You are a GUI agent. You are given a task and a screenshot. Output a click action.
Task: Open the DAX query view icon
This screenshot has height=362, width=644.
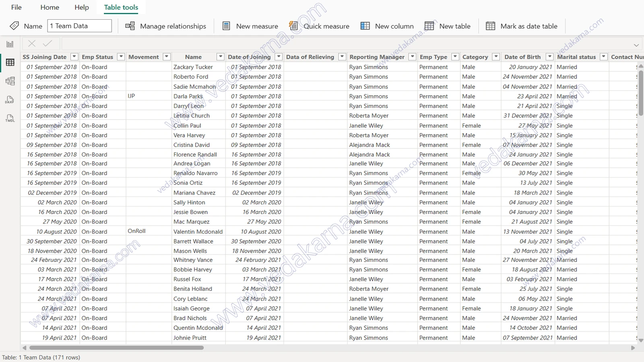[x=10, y=99]
